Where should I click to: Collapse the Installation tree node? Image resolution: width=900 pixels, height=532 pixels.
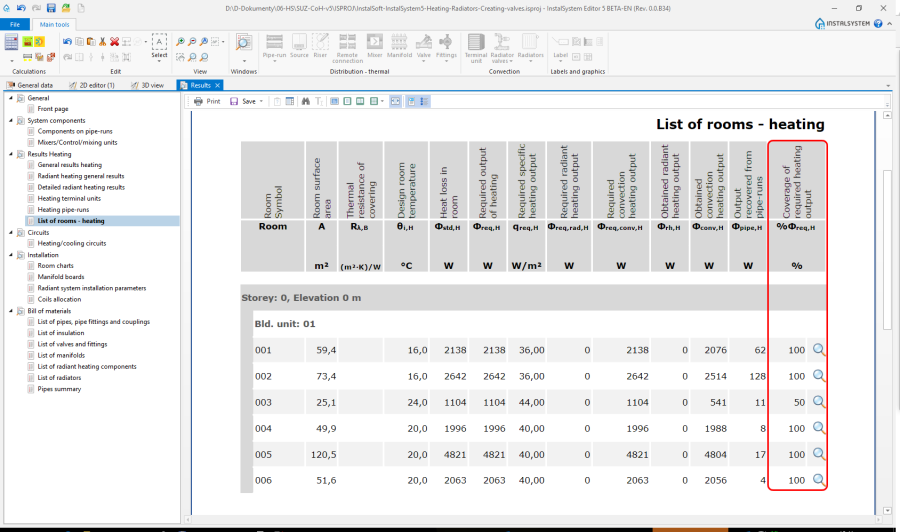(x=10, y=255)
